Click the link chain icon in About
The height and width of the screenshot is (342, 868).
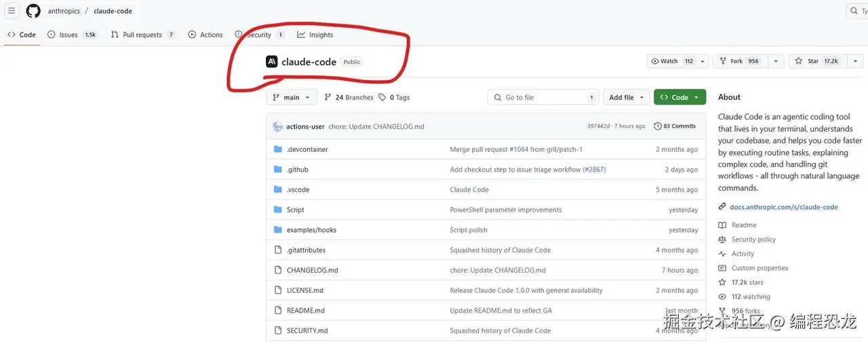click(722, 207)
